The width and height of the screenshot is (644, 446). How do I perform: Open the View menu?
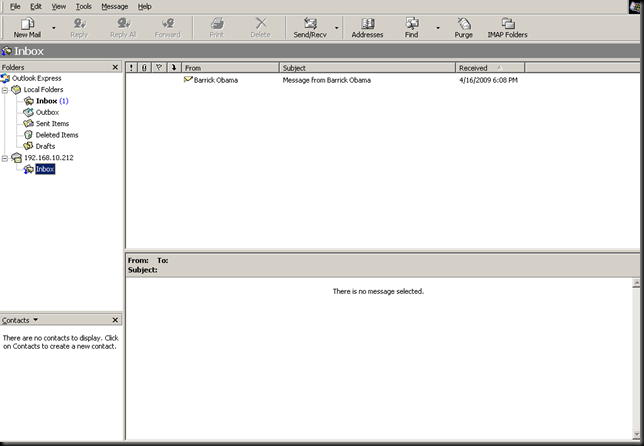[x=59, y=7]
